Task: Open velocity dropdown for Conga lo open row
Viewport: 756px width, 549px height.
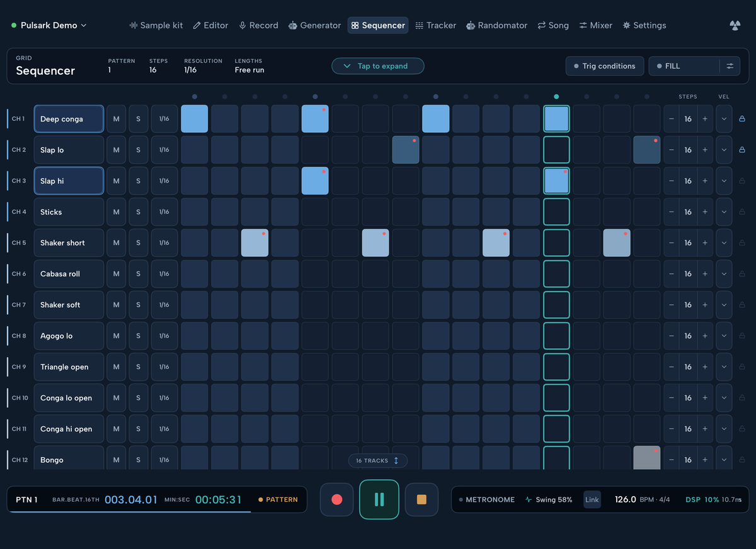Action: (724, 398)
